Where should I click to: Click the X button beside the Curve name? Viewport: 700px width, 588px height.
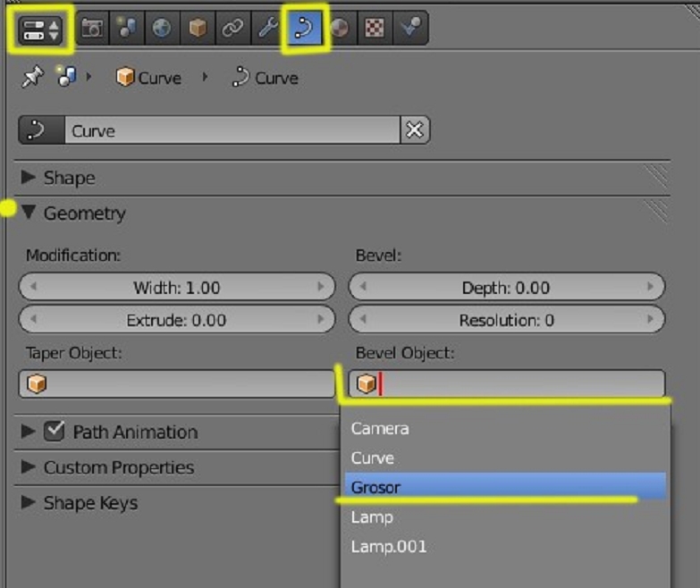[414, 130]
